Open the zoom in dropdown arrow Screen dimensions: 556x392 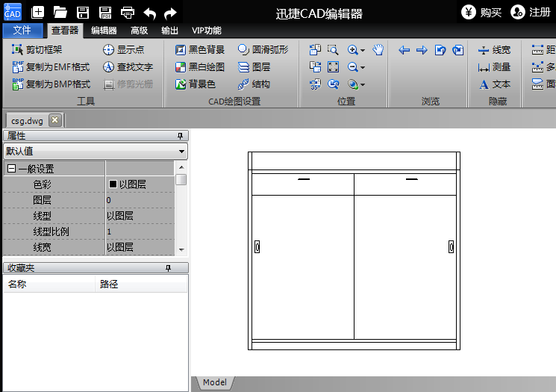363,51
